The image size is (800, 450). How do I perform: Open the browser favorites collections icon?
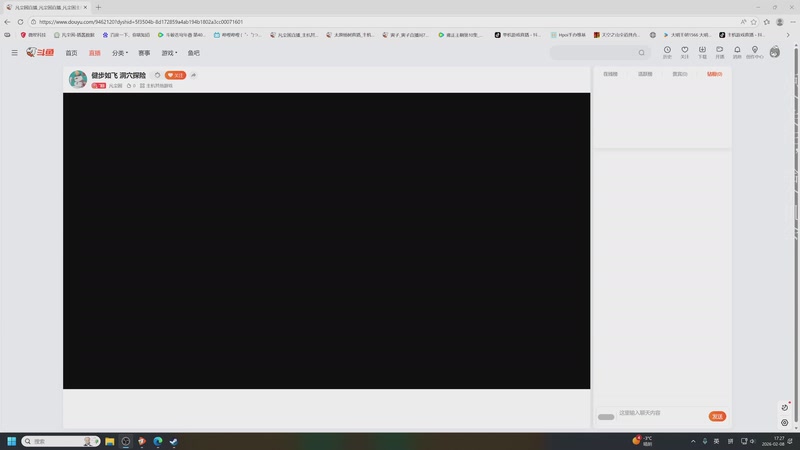(x=766, y=22)
